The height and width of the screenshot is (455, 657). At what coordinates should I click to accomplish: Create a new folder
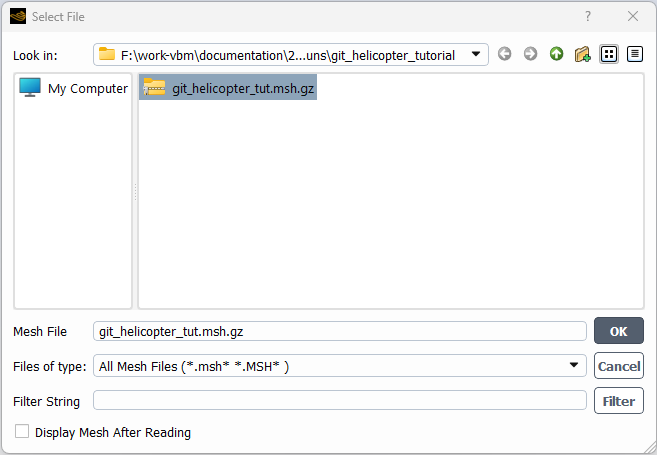[582, 54]
